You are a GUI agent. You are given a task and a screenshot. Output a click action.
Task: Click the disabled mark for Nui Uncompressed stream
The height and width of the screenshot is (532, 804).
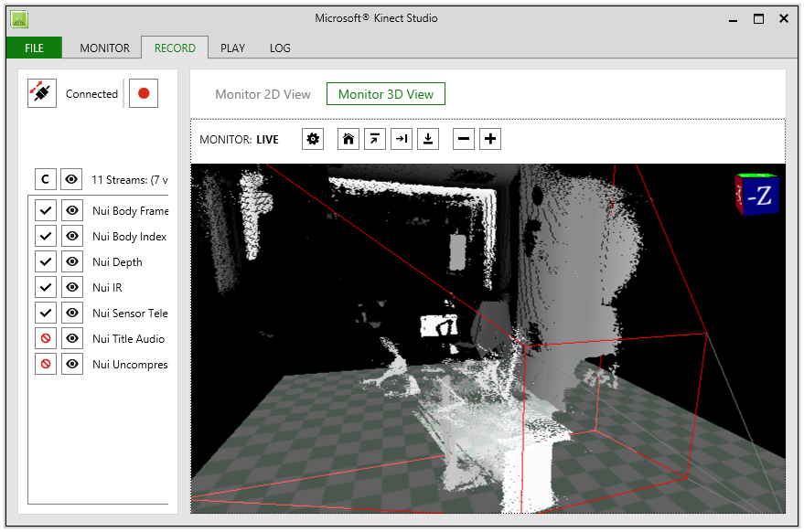tap(46, 365)
